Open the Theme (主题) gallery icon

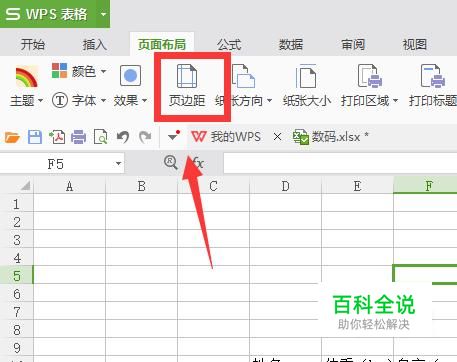[x=26, y=77]
